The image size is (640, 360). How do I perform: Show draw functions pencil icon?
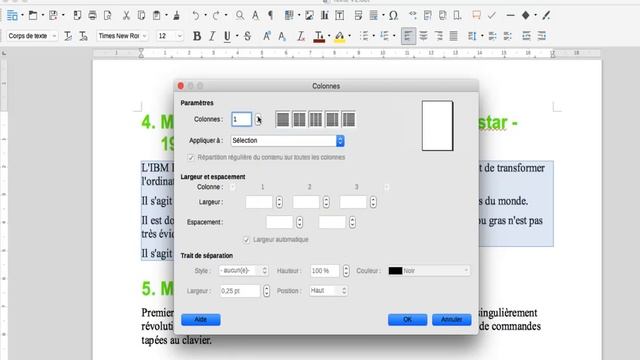coord(546,16)
